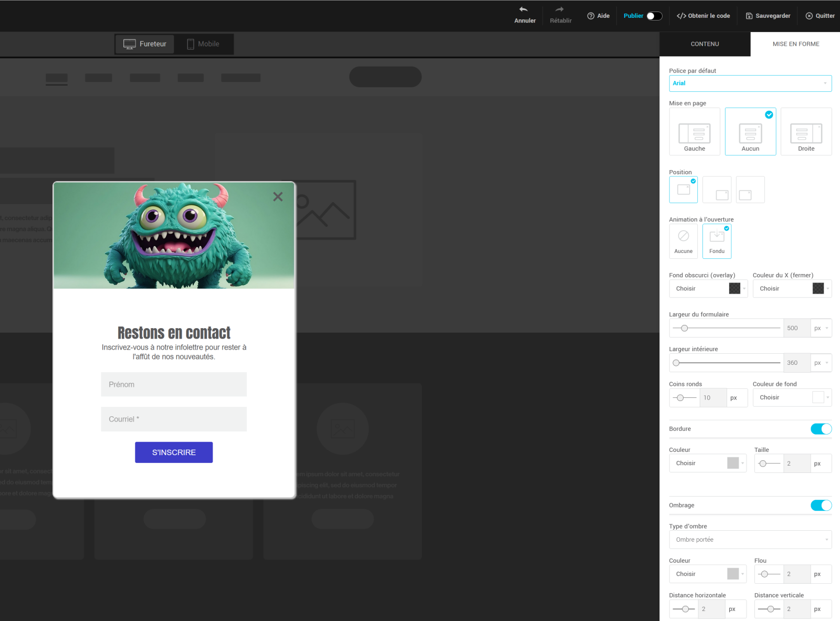840x621 pixels.
Task: Select the Gauche layout icon
Action: pos(694,133)
